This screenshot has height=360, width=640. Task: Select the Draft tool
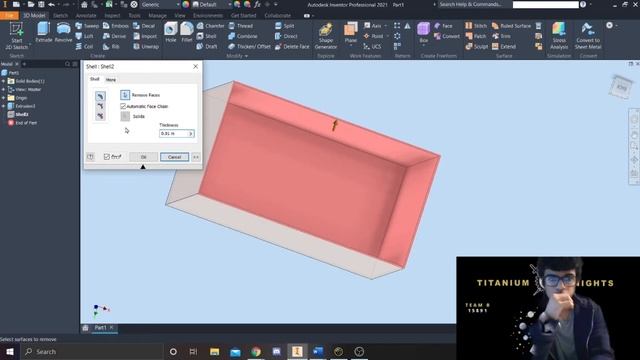(207, 47)
